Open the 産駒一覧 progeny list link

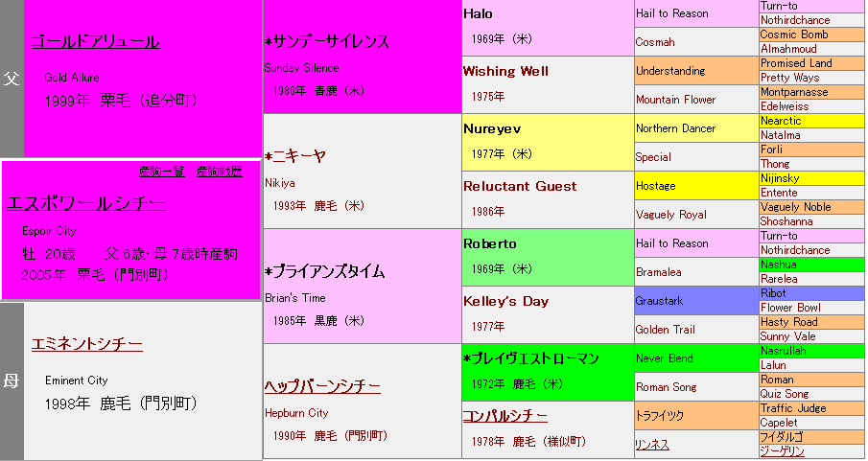pyautogui.click(x=162, y=172)
